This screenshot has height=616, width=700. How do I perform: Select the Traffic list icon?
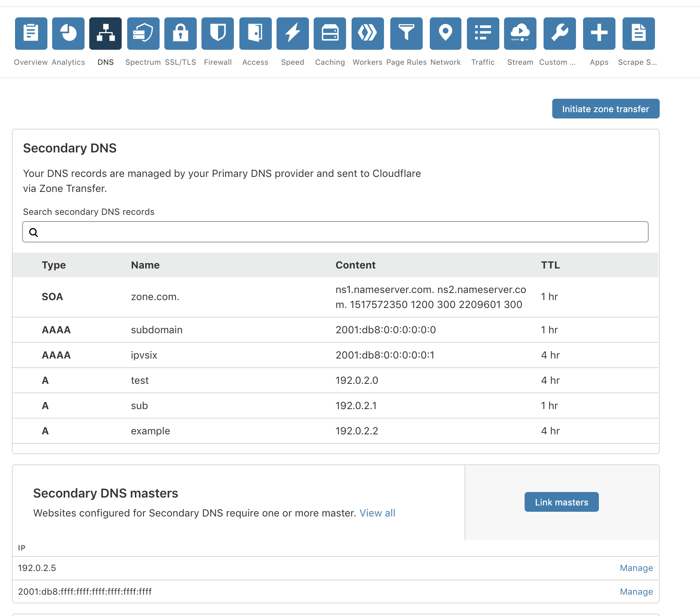click(x=483, y=34)
